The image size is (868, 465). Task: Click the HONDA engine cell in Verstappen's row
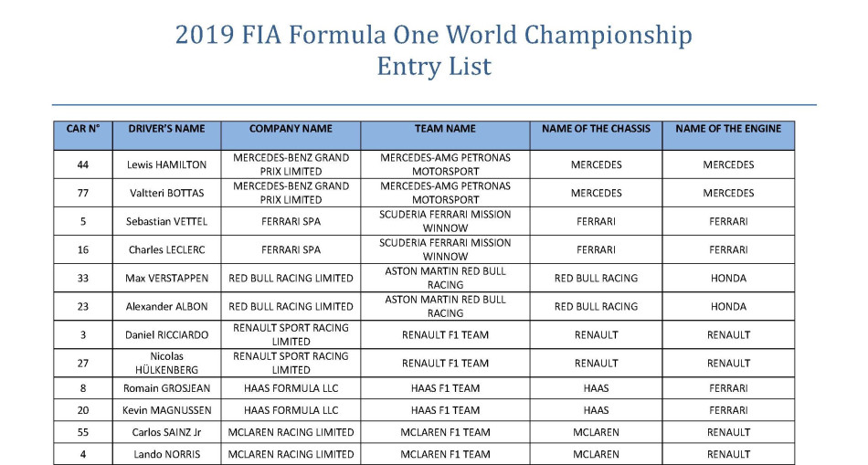tap(728, 278)
